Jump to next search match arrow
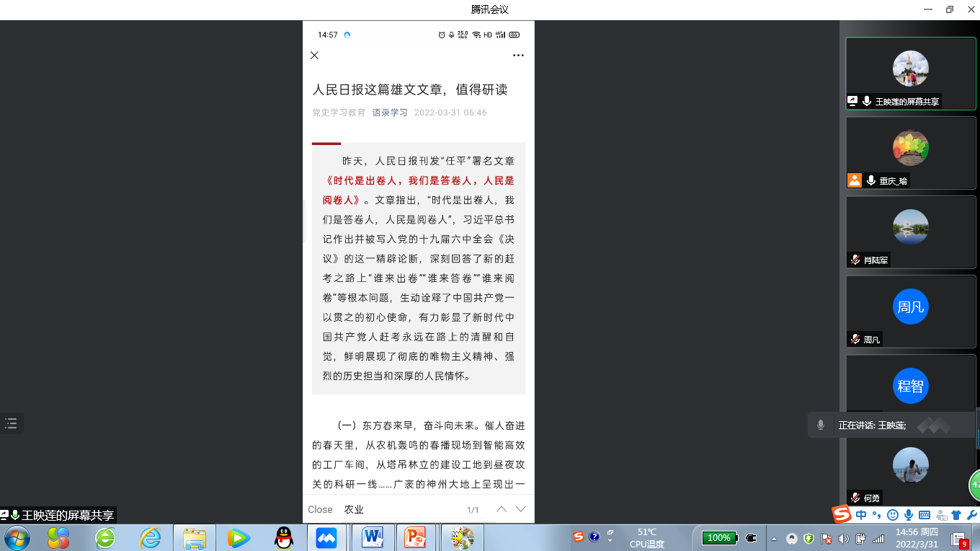The image size is (980, 551). tap(521, 509)
